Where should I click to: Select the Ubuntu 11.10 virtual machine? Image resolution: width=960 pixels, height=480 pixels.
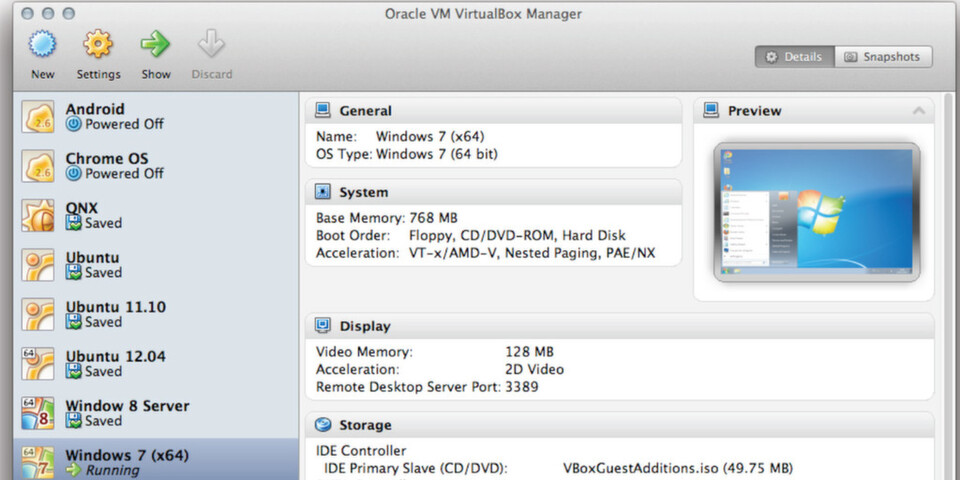tap(156, 315)
